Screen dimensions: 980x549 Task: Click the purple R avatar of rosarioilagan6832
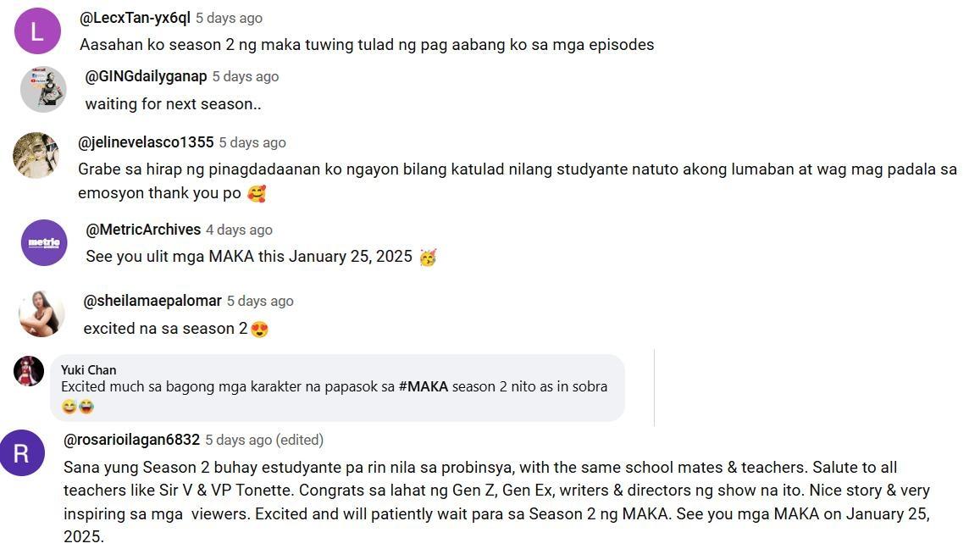[x=22, y=453]
